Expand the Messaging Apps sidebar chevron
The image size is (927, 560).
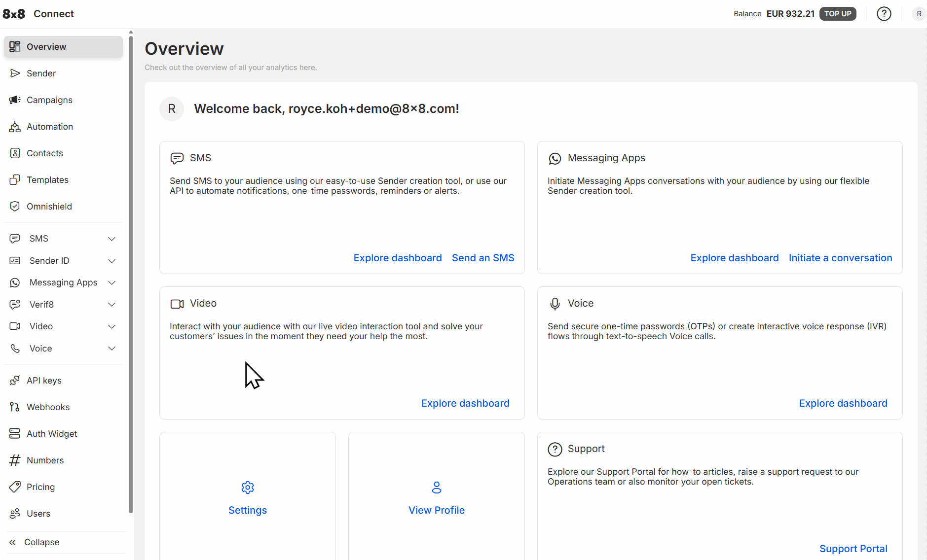pos(111,282)
